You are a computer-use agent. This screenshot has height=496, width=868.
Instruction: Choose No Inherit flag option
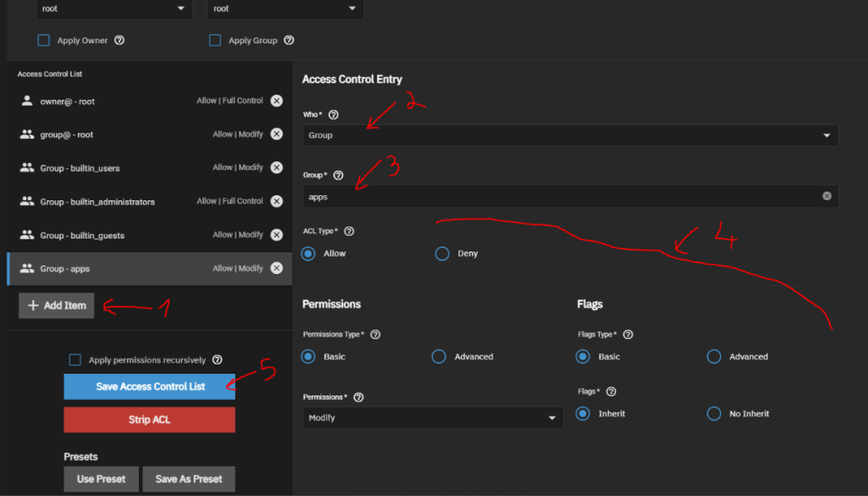point(713,414)
